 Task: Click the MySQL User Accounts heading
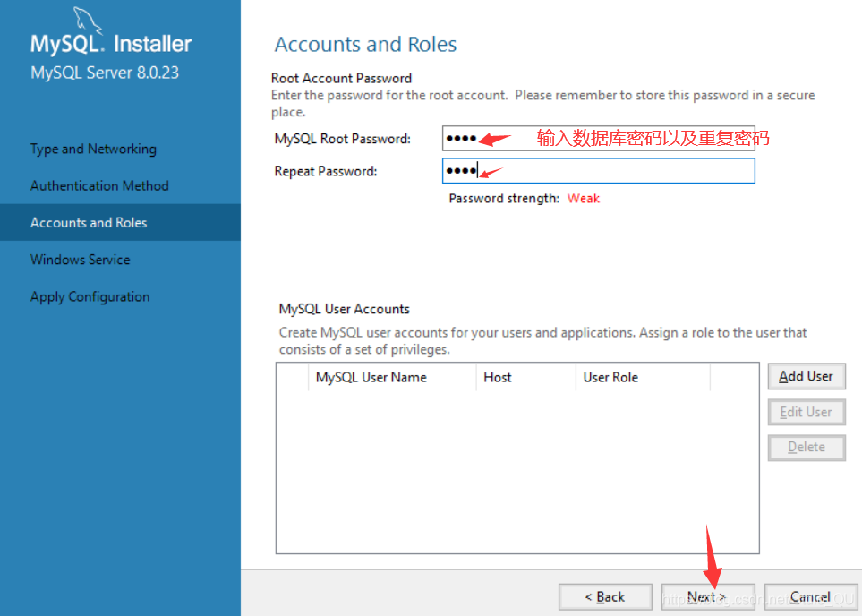344,309
